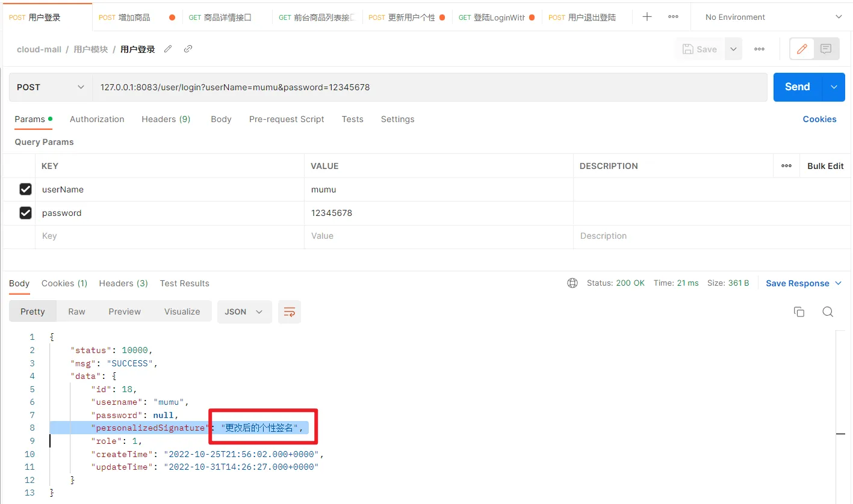
Task: Uncheck the password query param checkbox
Action: pos(25,213)
